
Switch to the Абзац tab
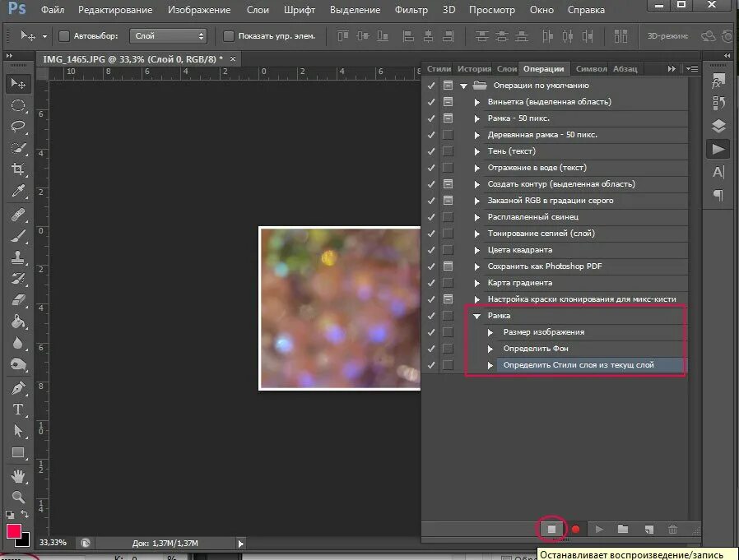(625, 69)
